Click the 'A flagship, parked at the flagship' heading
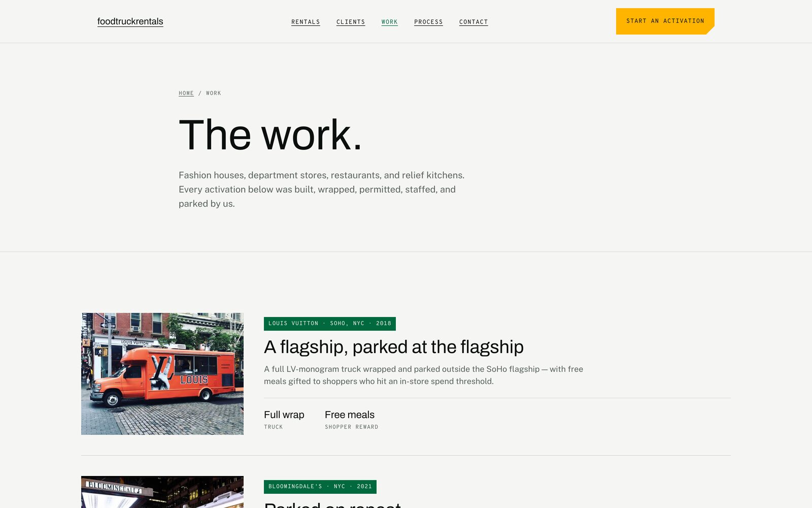This screenshot has height=508, width=812. tap(394, 347)
